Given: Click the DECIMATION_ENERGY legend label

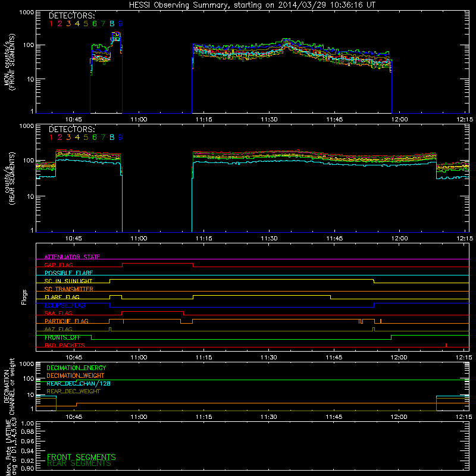Looking at the screenshot, I should coord(76,368).
